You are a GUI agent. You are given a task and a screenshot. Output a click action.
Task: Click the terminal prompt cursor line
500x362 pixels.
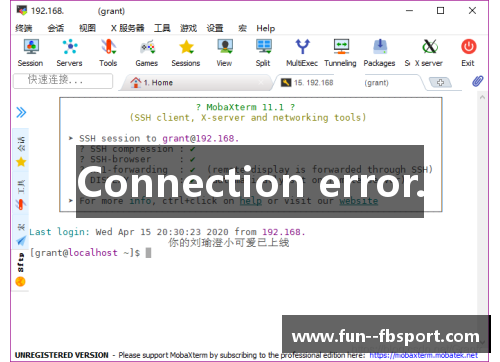coord(91,253)
